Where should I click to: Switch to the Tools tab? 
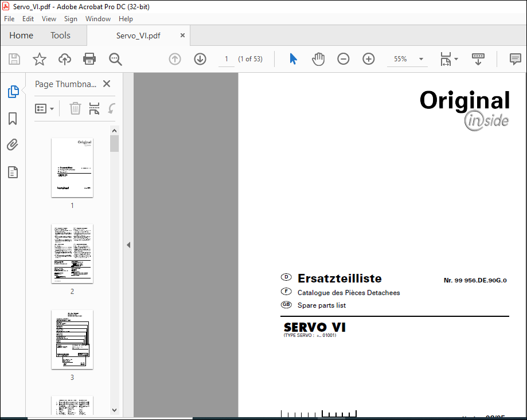(x=60, y=36)
